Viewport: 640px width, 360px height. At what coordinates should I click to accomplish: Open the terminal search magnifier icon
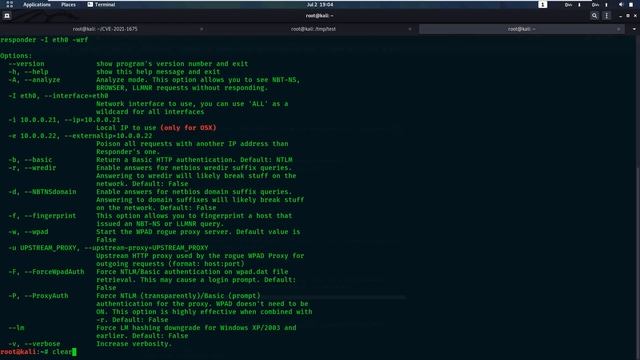594,16
